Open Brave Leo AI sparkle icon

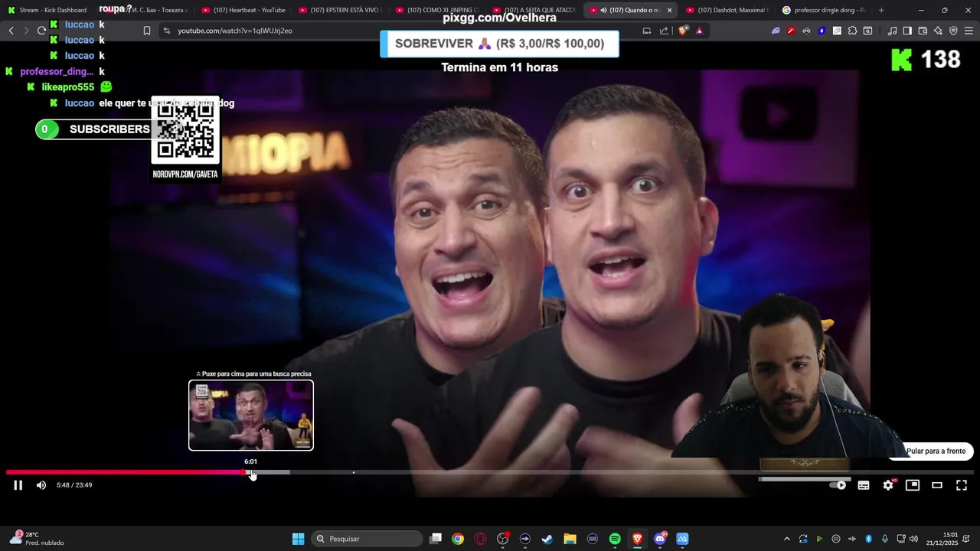click(x=938, y=31)
